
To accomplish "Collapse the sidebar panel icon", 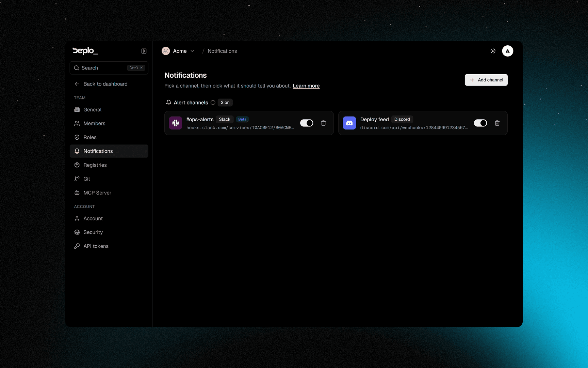I will tap(144, 51).
